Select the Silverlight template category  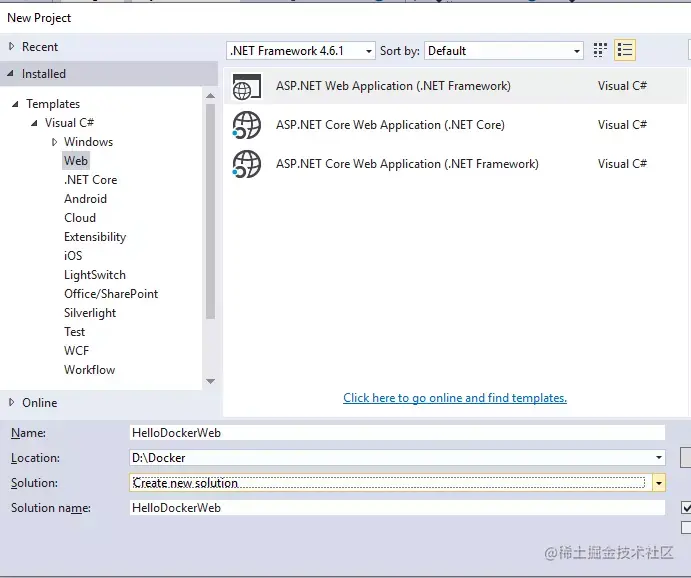coord(90,313)
